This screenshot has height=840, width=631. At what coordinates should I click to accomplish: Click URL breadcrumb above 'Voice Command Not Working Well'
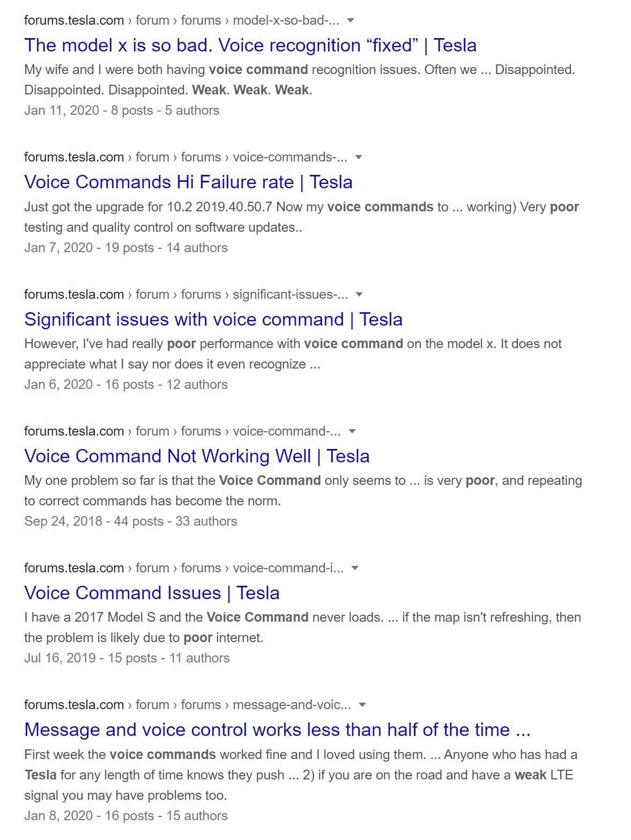point(182,431)
